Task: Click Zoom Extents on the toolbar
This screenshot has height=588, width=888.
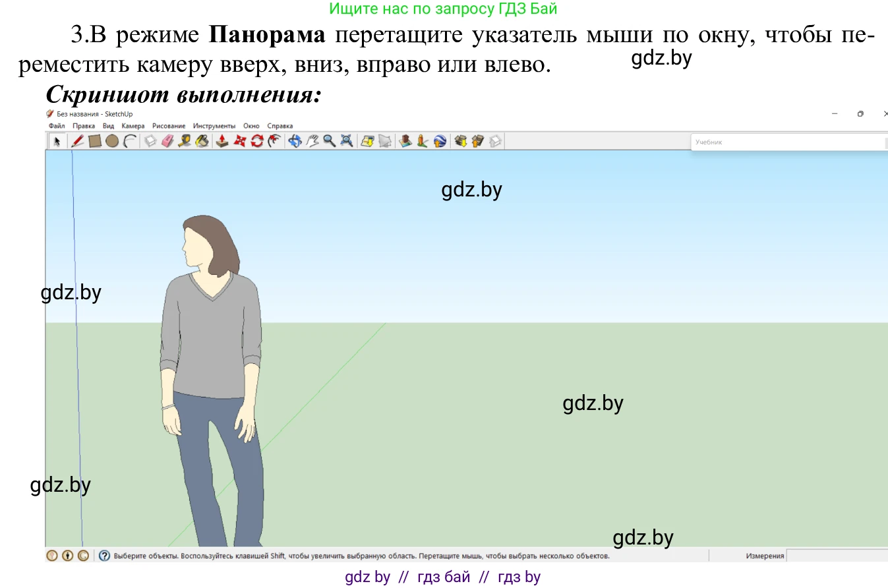Action: point(346,141)
